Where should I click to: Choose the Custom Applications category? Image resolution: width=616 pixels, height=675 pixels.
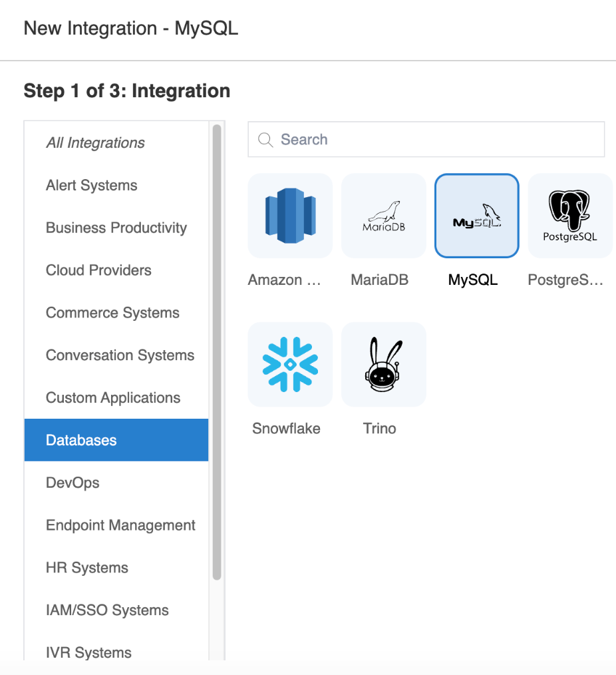116,398
